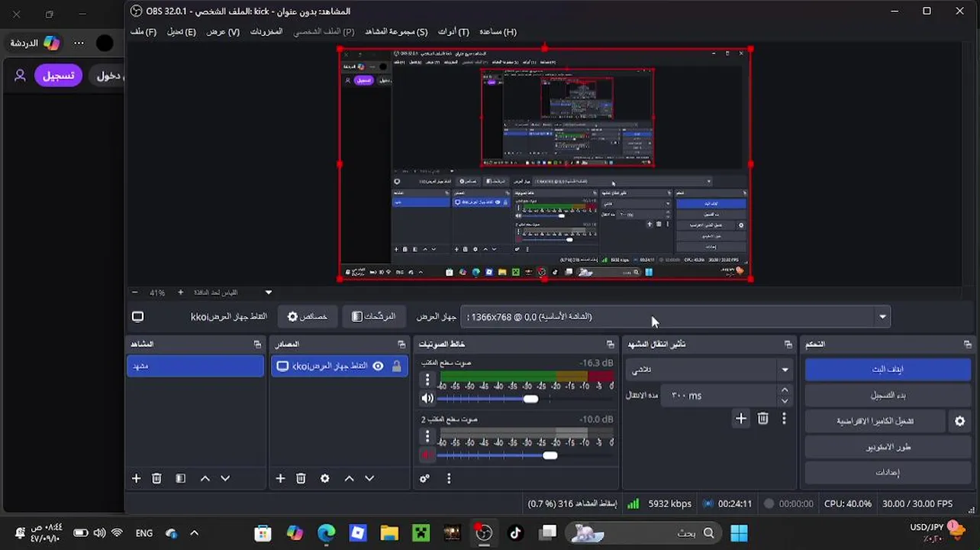Delete selected source using trash icon

click(301, 478)
